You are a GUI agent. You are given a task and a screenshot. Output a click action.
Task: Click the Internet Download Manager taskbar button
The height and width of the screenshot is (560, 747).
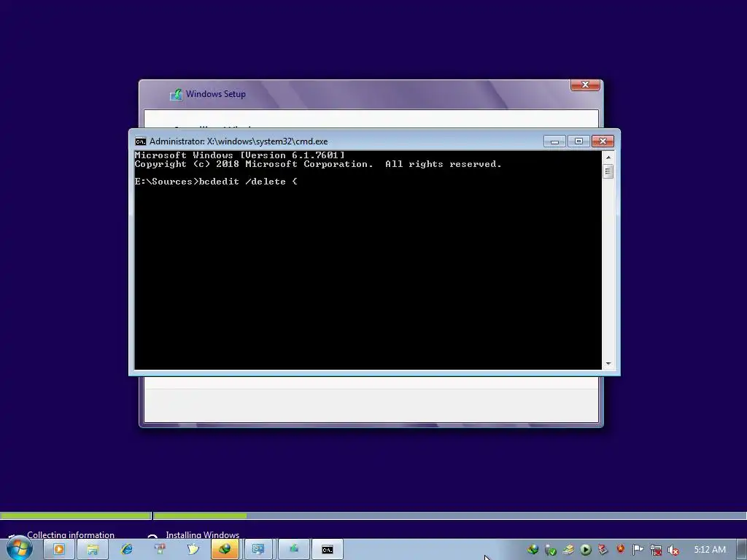coord(225,550)
